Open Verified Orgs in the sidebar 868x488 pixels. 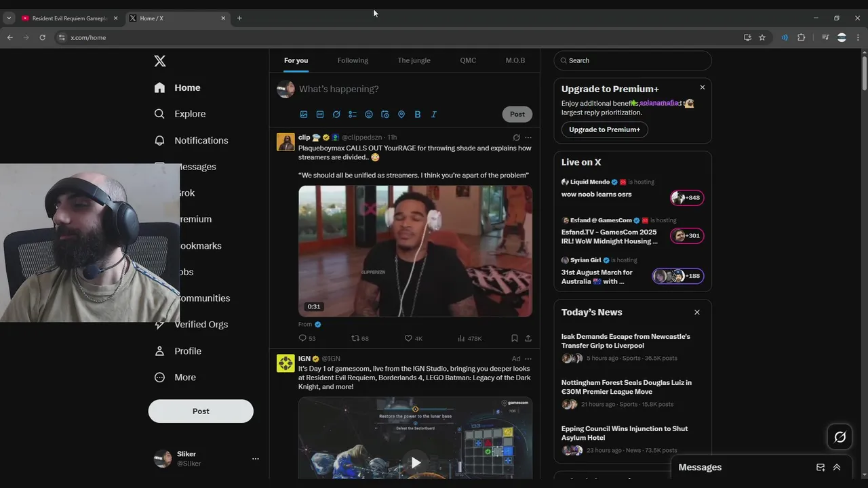(x=201, y=325)
